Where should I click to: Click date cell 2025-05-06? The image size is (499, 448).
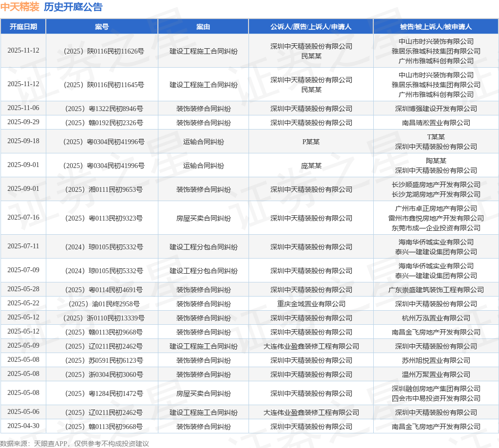coord(23,412)
